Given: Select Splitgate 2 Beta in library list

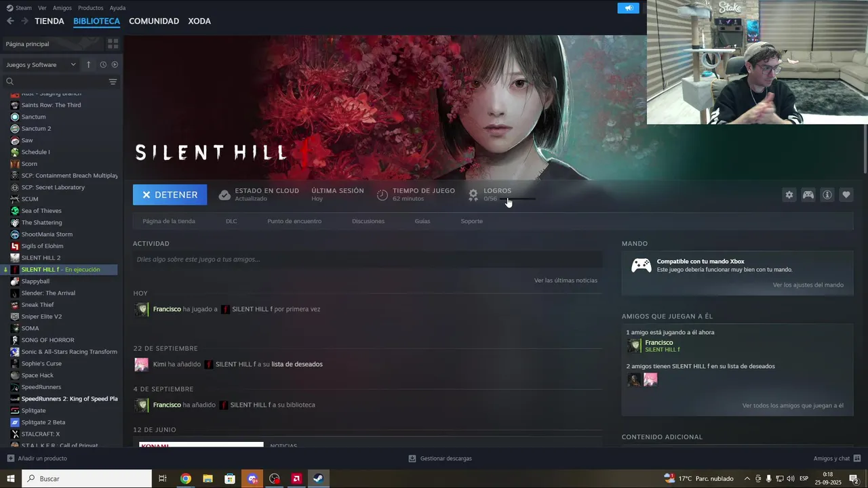Looking at the screenshot, I should [x=43, y=422].
